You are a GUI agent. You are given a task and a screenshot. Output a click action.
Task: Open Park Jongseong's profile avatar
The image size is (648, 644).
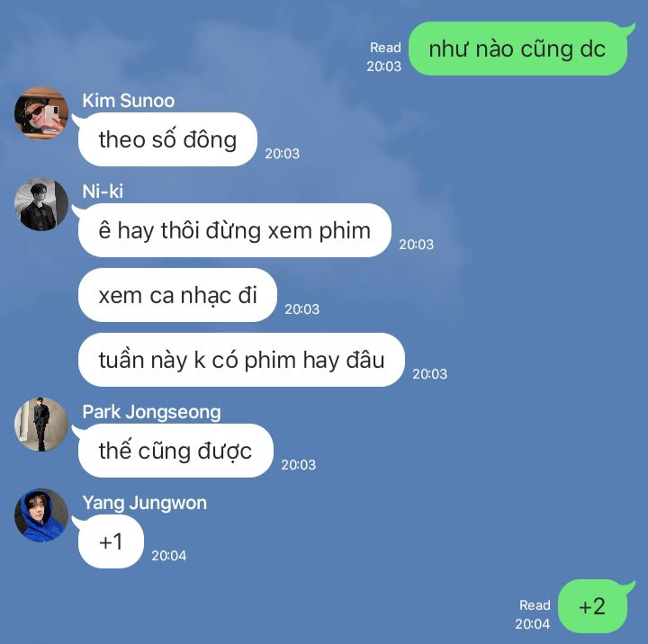pyautogui.click(x=41, y=425)
